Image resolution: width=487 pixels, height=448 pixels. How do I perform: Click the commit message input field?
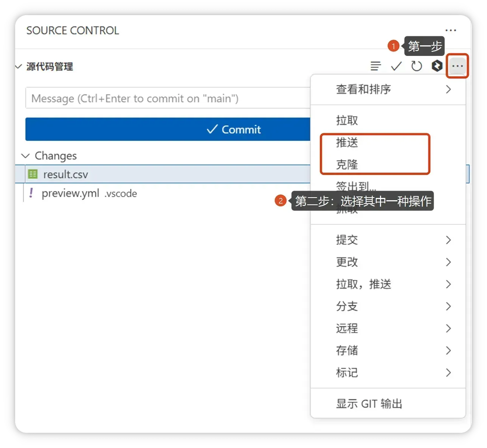[x=167, y=98]
